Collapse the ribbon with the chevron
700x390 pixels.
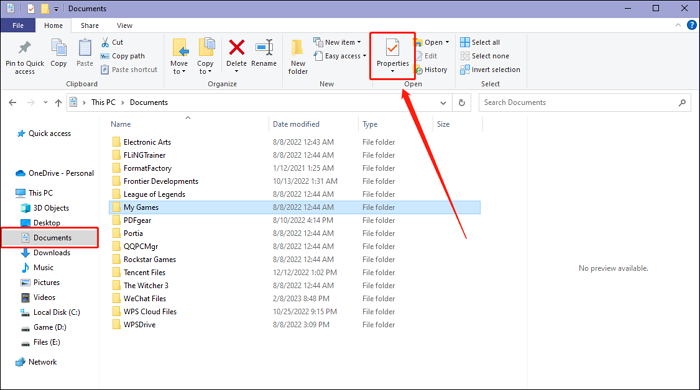[678, 25]
